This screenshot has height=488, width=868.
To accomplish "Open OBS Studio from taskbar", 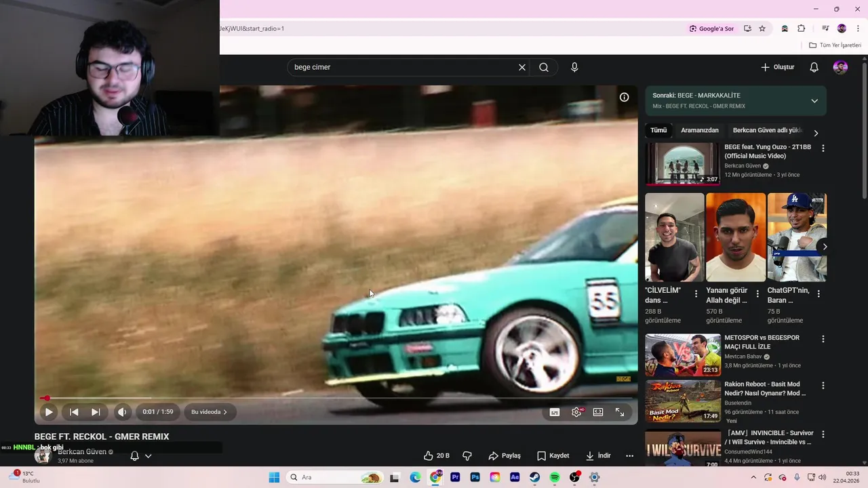I will click(574, 477).
